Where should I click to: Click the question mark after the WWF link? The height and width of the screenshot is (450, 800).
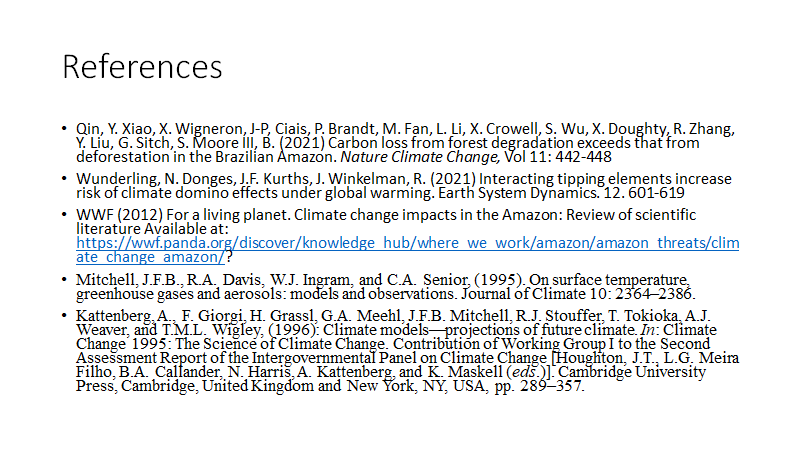pyautogui.click(x=229, y=257)
